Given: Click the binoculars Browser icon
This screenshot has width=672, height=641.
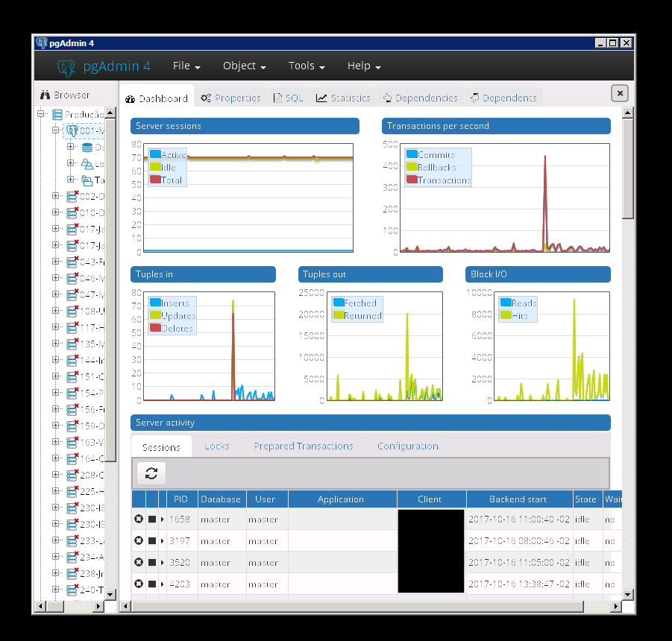Looking at the screenshot, I should click(x=45, y=95).
